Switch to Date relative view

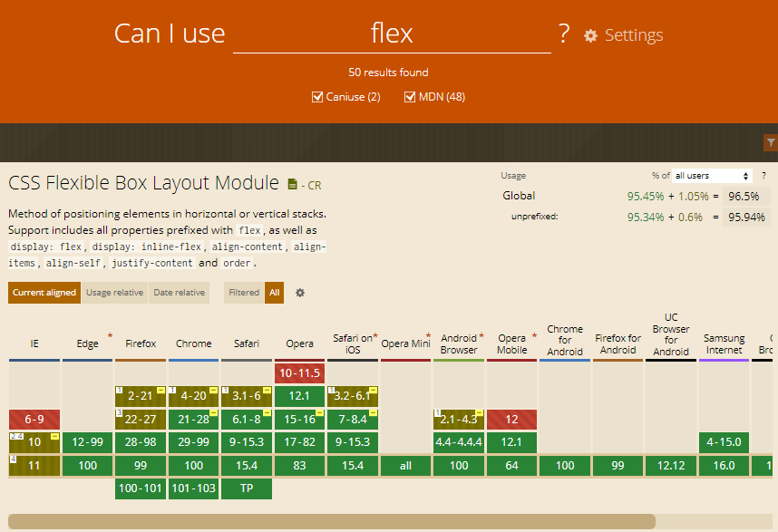click(x=180, y=293)
